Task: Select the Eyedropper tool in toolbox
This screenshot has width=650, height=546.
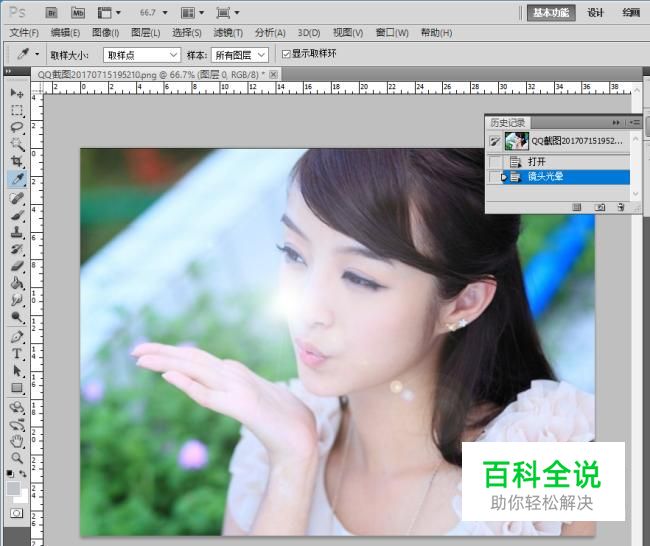Action: (x=17, y=179)
